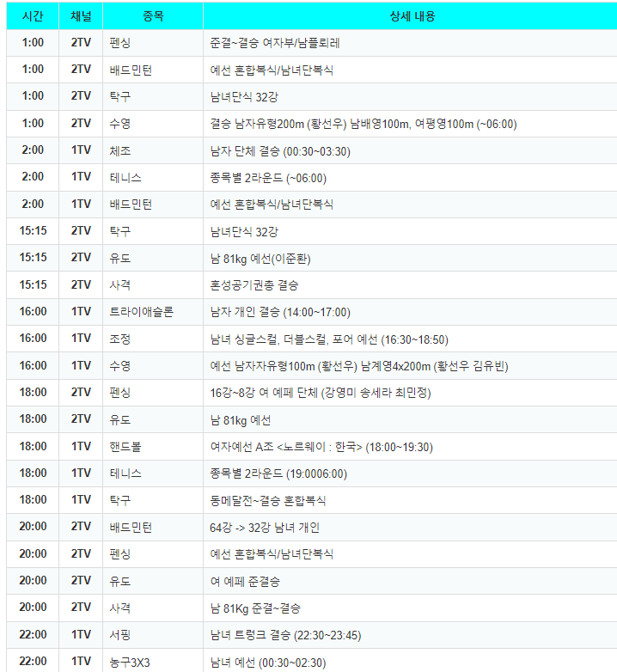Select the 22:00 time cell of 농구3X3 row
Viewport: 617px width, 672px height.
(x=33, y=661)
